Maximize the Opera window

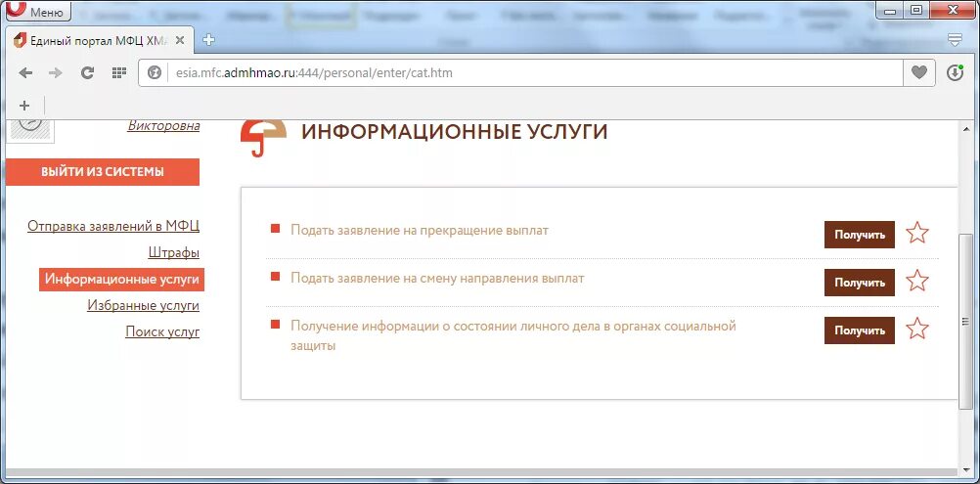[x=915, y=10]
